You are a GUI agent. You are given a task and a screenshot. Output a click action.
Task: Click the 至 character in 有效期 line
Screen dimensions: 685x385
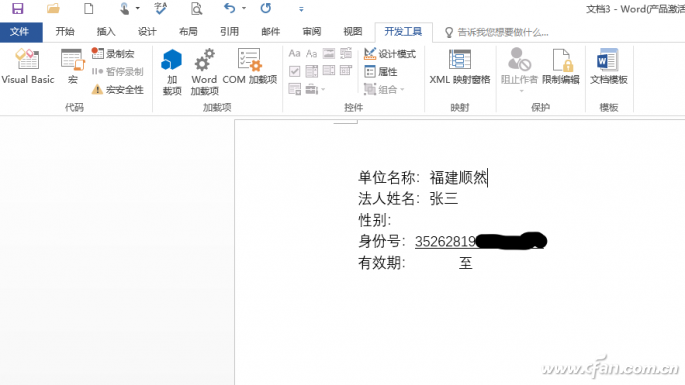pos(466,263)
